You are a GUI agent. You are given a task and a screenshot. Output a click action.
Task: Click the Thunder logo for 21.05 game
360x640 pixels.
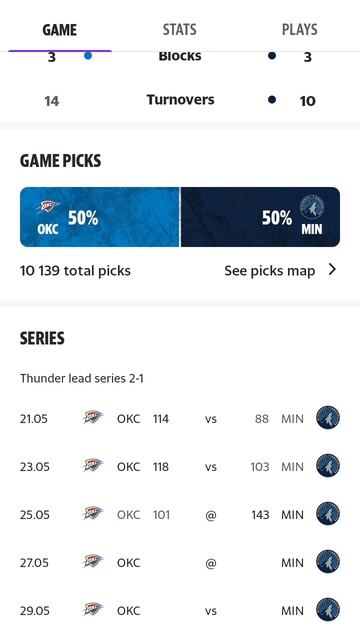point(93,417)
